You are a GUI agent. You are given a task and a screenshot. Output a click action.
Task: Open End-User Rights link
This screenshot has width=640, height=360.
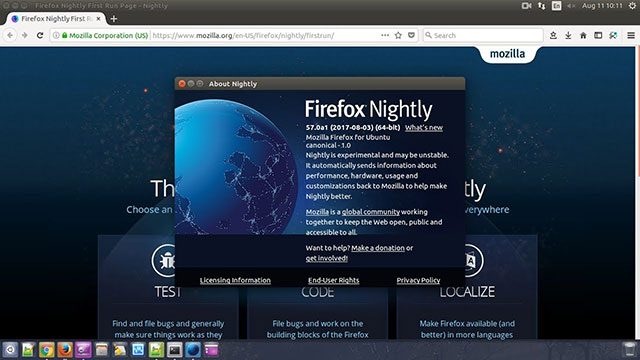click(333, 280)
